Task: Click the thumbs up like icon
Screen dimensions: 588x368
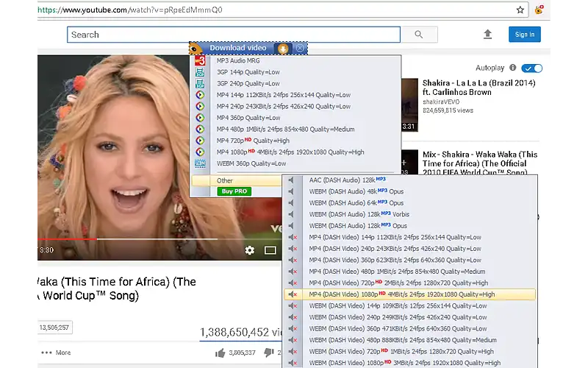Action: (220, 353)
